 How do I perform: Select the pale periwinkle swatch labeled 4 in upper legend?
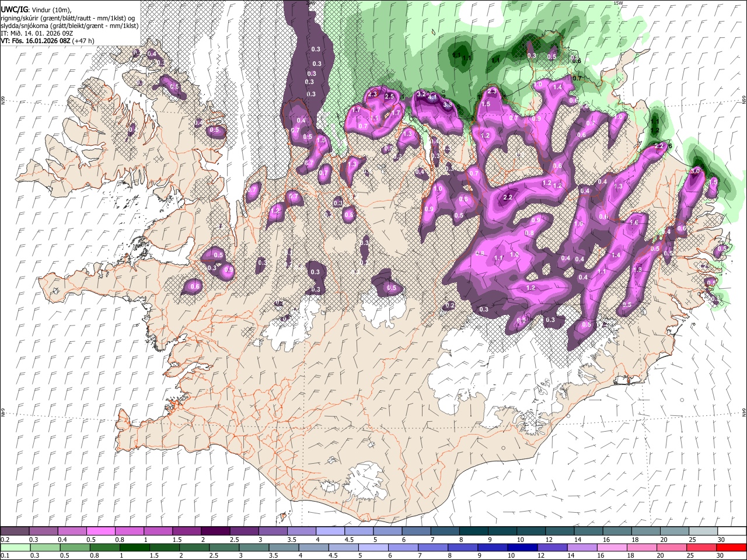(x=330, y=531)
